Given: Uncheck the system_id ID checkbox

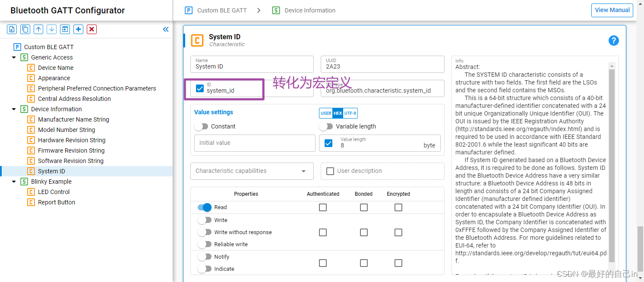Looking at the screenshot, I should (x=200, y=88).
